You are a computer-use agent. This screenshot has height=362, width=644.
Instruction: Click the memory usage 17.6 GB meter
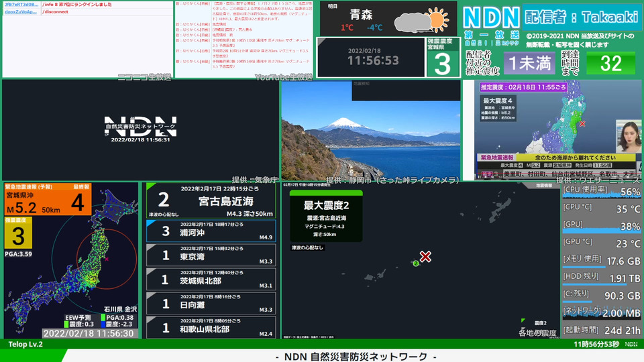[601, 261]
